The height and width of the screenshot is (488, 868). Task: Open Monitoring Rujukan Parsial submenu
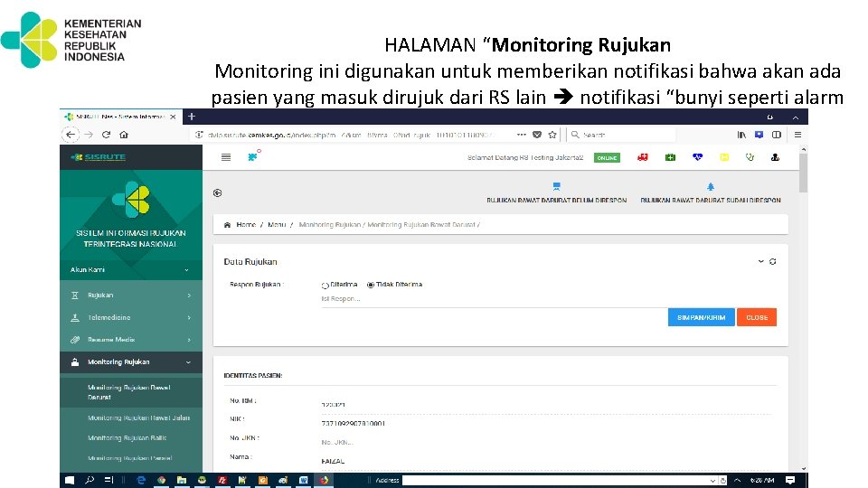[x=129, y=458]
